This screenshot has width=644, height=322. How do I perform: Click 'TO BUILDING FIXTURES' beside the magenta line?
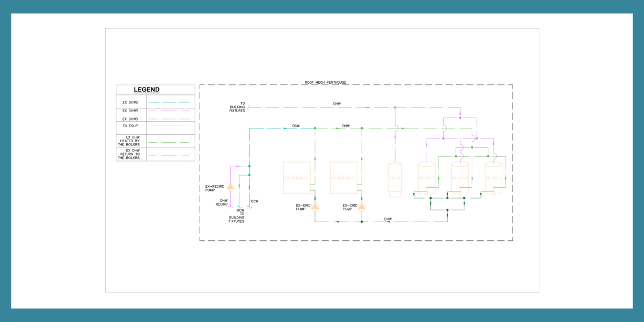238,107
